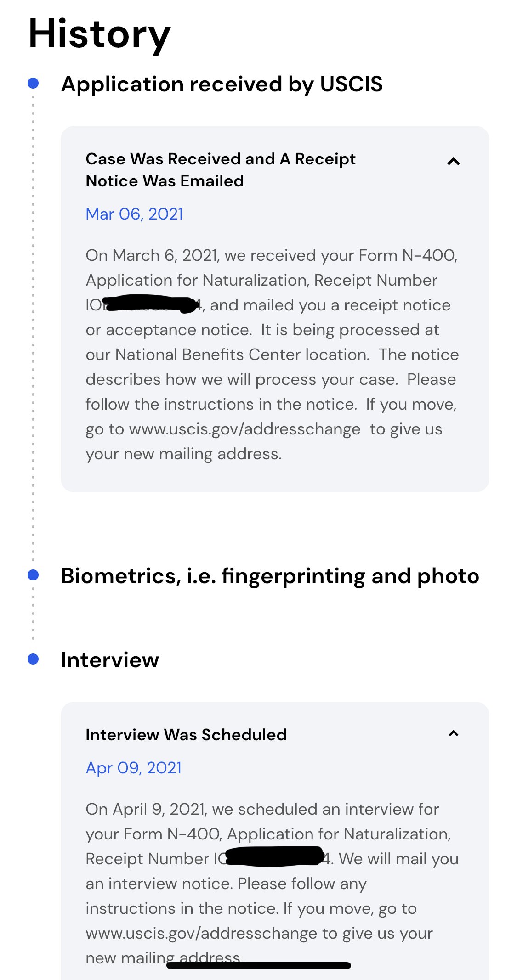Click the blue dot beside Interview
517x980 pixels.
pos(33,659)
